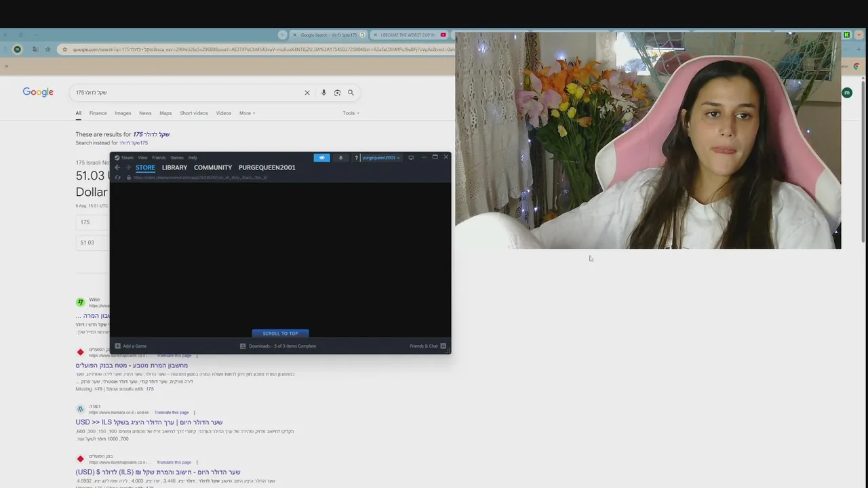The width and height of the screenshot is (868, 488).
Task: Click the Steam help question mark
Action: pyautogui.click(x=356, y=157)
